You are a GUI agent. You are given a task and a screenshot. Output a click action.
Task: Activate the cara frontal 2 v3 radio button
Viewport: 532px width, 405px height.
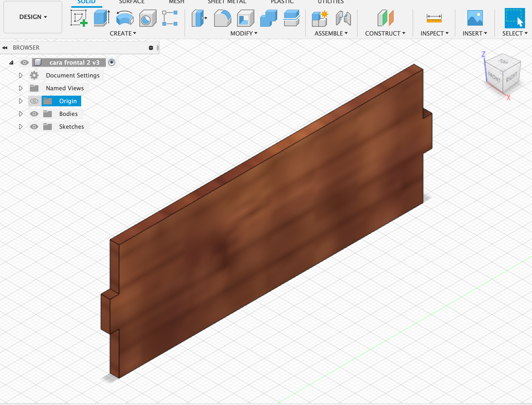click(x=112, y=62)
